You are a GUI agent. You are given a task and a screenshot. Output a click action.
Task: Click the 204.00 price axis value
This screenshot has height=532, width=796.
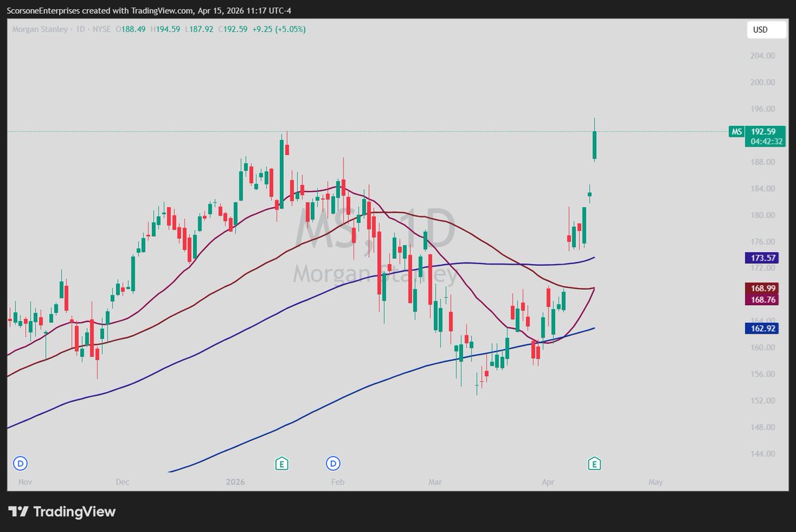coord(763,56)
